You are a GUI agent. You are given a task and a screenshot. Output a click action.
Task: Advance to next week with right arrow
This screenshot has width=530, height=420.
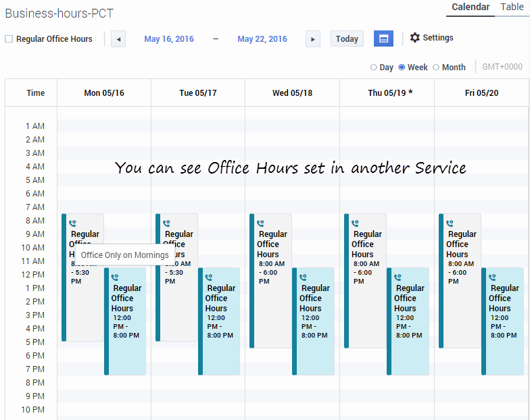[x=312, y=39]
